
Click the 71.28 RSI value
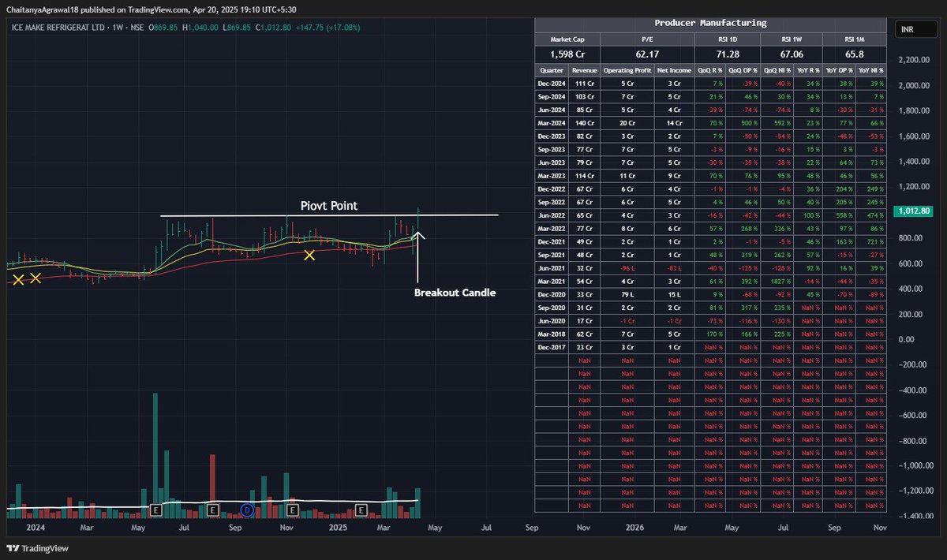[x=727, y=54]
